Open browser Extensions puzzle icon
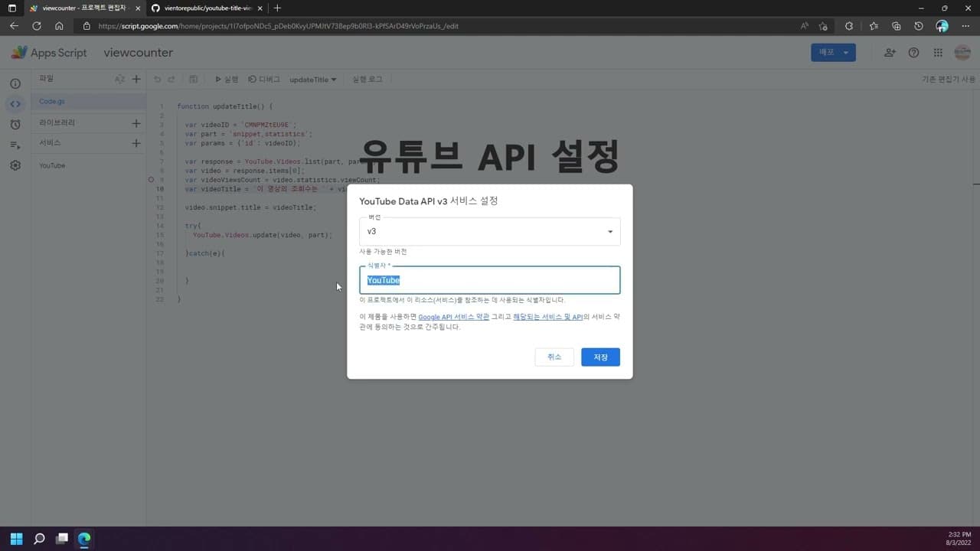The height and width of the screenshot is (551, 980). click(849, 26)
